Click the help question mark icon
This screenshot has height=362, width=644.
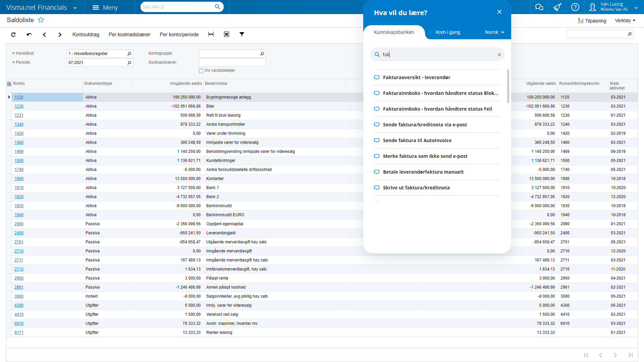pos(575,7)
